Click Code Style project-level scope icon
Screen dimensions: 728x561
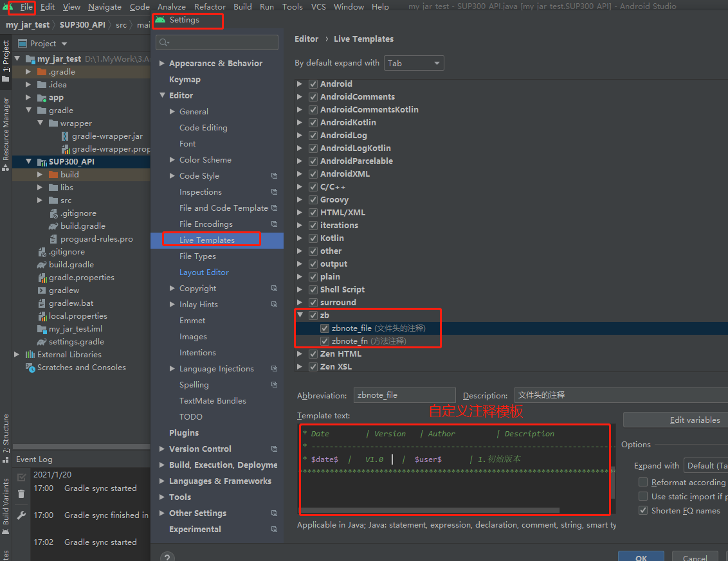275,176
